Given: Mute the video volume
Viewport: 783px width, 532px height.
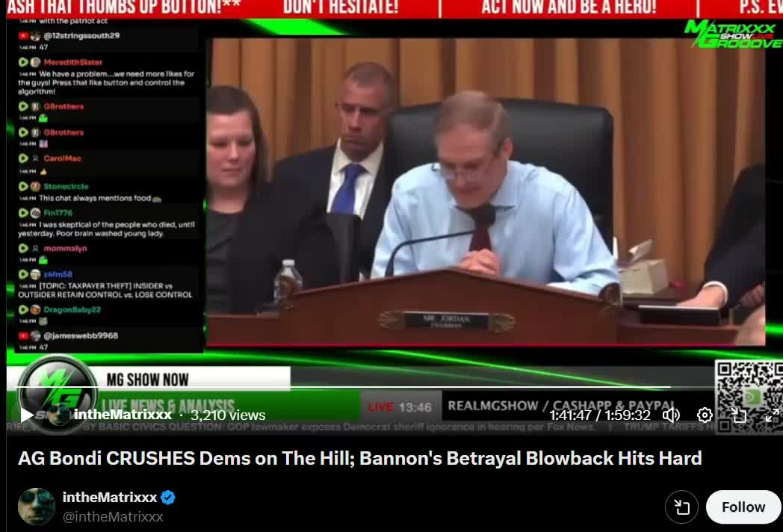Looking at the screenshot, I should pos(671,415).
